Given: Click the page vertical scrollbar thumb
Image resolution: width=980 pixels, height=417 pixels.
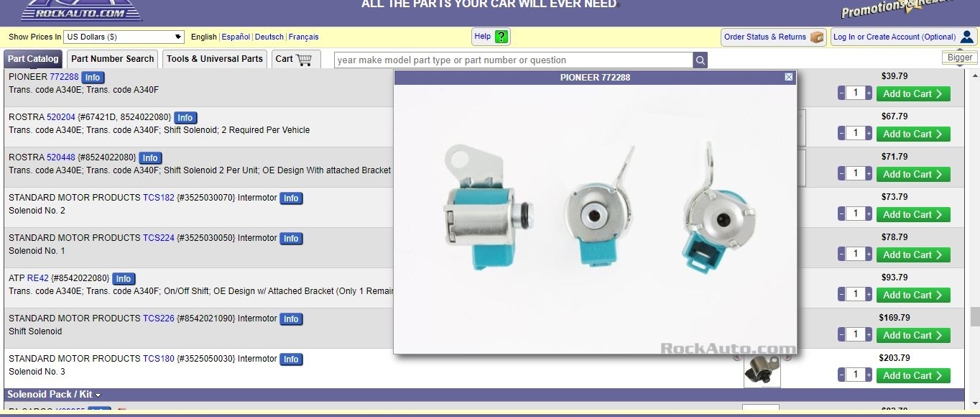Looking at the screenshot, I should 975,316.
